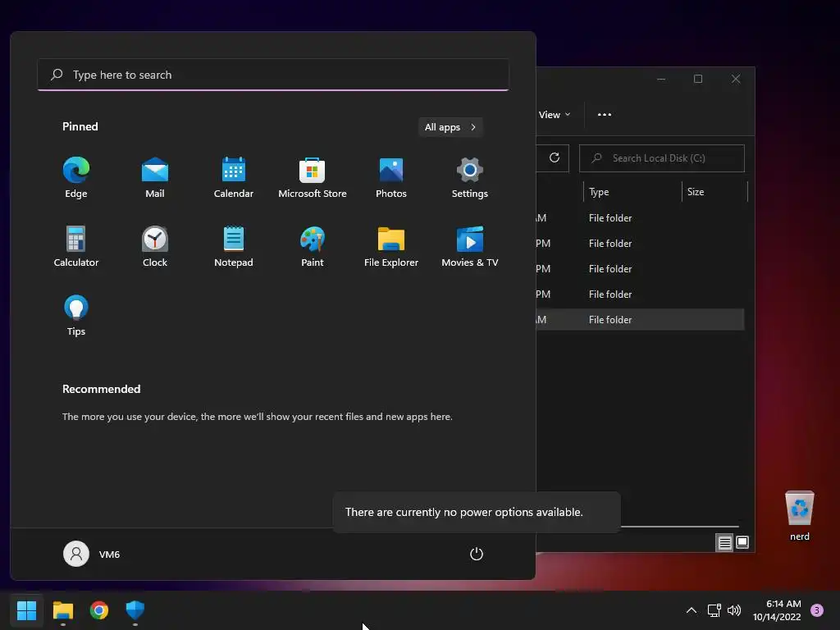The image size is (840, 630).
Task: Launch Movies & TV app
Action: [470, 246]
